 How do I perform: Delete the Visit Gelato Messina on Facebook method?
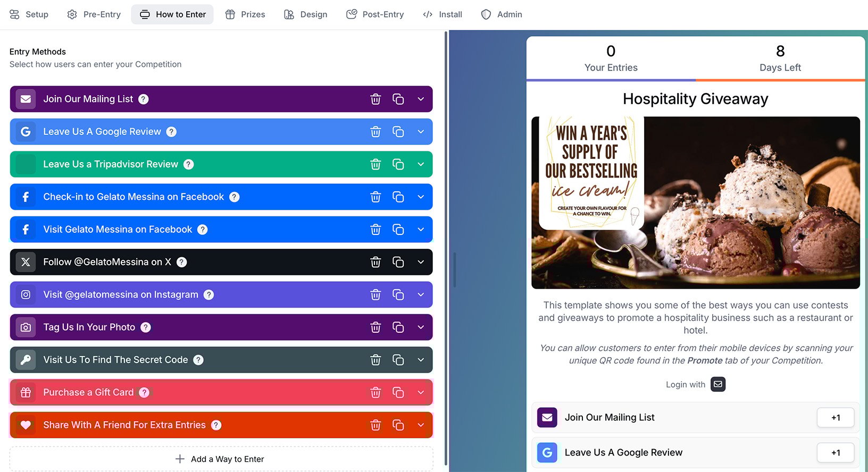coord(375,230)
